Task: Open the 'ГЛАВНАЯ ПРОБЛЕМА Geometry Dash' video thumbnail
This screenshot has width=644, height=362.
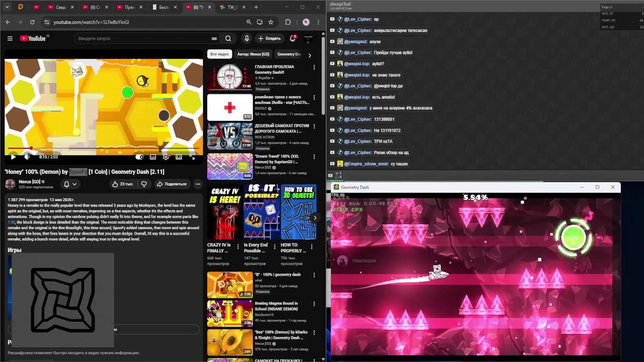Action: click(230, 77)
